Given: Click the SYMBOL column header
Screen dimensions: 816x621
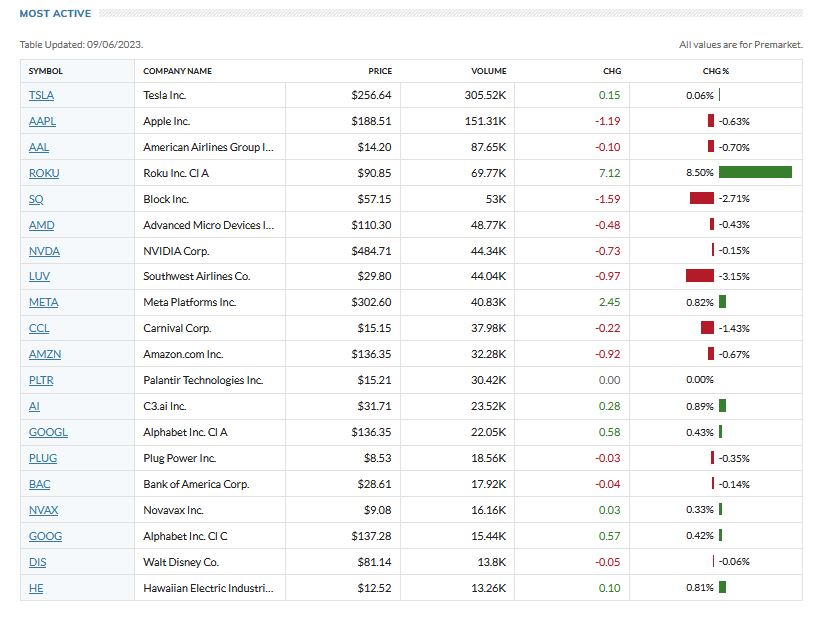Looking at the screenshot, I should point(45,71).
